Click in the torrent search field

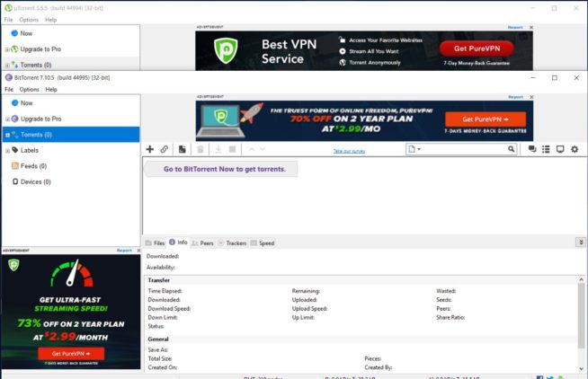pyautogui.click(x=464, y=149)
